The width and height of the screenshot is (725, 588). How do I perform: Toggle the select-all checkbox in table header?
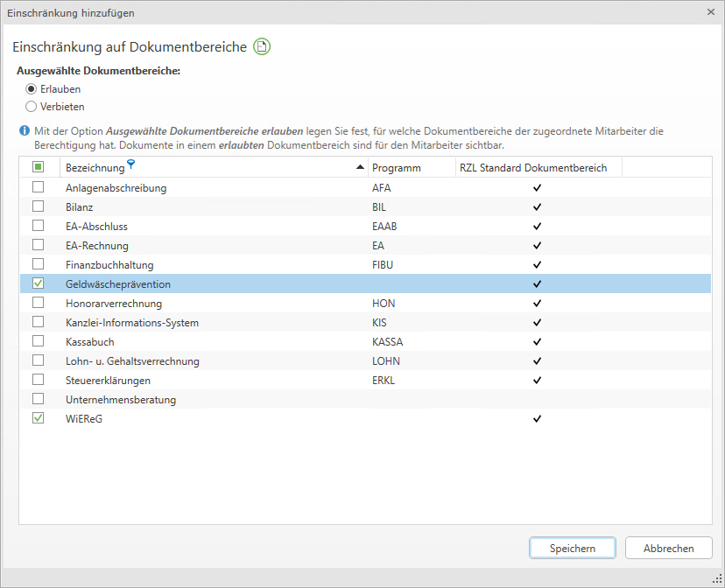click(39, 167)
